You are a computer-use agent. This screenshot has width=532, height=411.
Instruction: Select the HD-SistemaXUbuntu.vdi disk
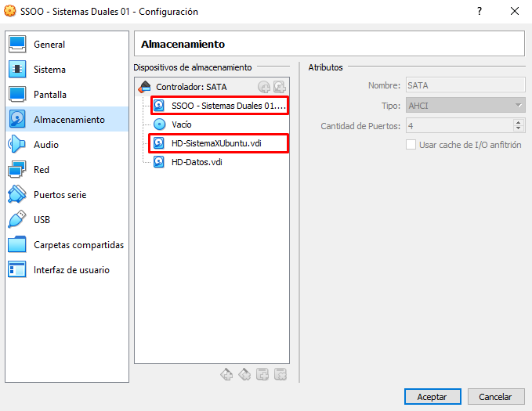(215, 143)
